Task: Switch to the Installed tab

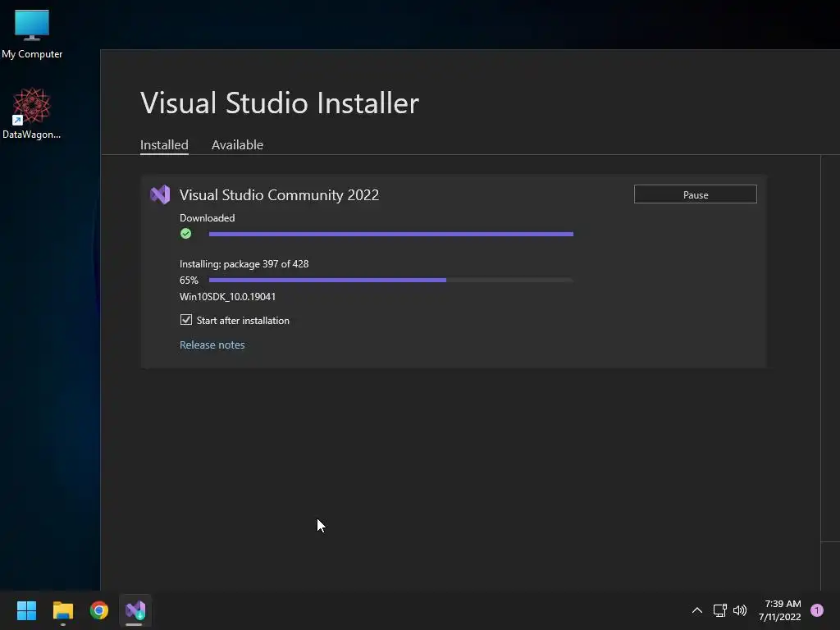Action: (164, 144)
